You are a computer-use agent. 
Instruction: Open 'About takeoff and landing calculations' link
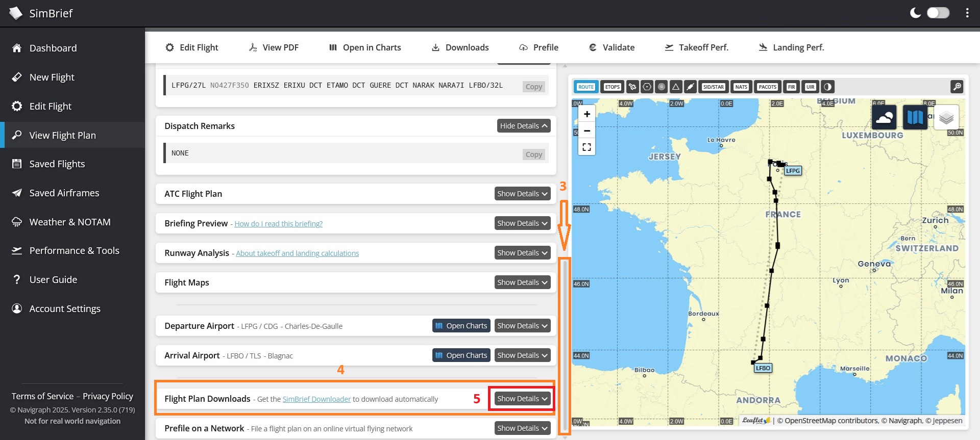tap(297, 253)
